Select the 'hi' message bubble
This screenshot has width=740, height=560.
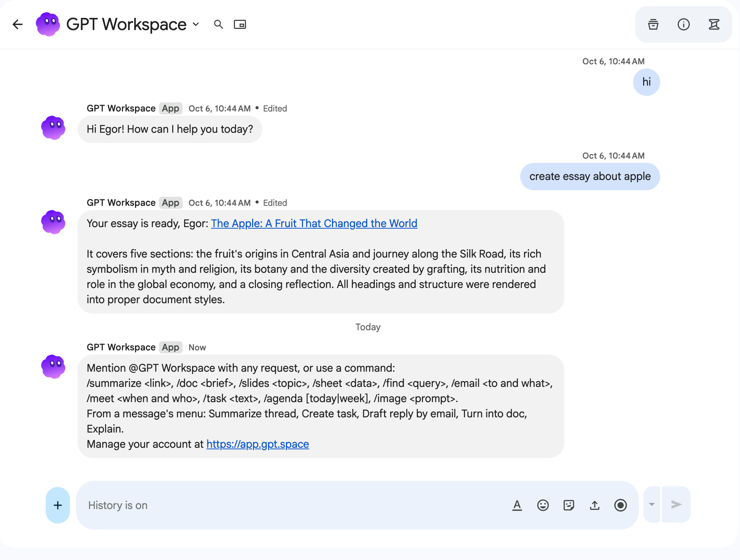pos(646,82)
